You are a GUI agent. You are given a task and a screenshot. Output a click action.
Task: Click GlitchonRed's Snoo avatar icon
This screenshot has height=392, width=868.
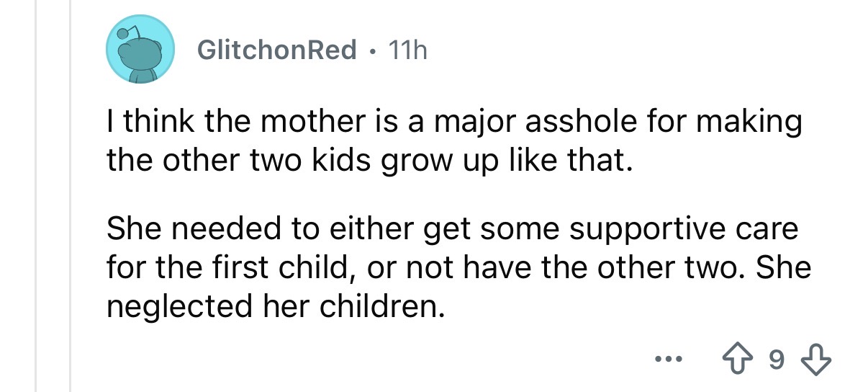coord(141,49)
